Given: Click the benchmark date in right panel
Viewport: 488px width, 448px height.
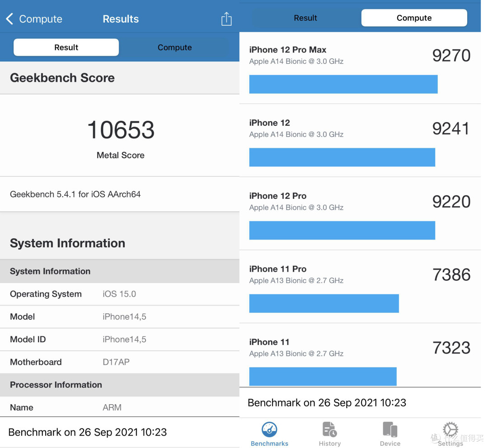Looking at the screenshot, I should (x=327, y=402).
